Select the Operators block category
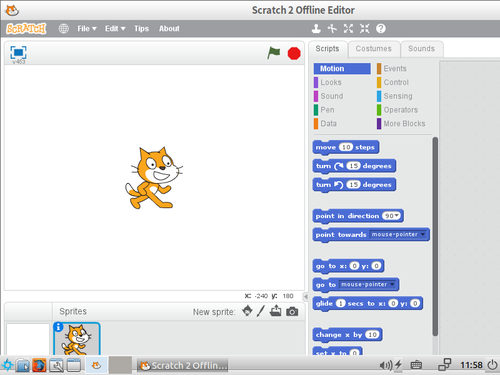This screenshot has width=500, height=375. click(x=397, y=110)
